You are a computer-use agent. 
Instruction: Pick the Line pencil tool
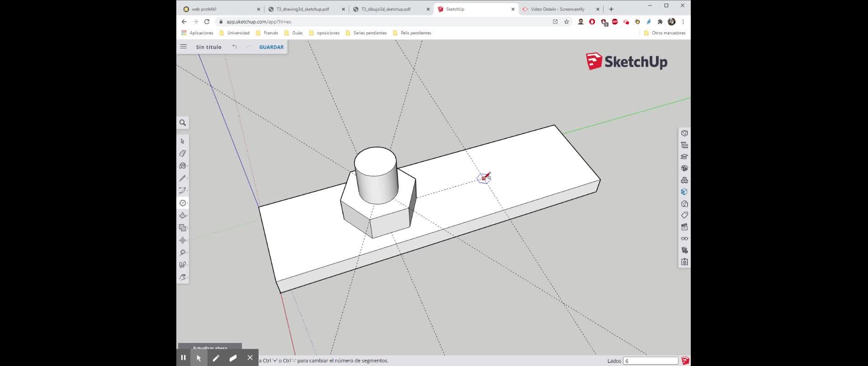click(183, 178)
